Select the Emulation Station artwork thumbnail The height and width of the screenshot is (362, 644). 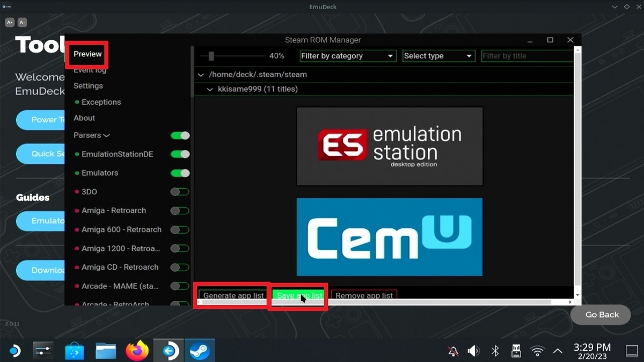tap(390, 146)
